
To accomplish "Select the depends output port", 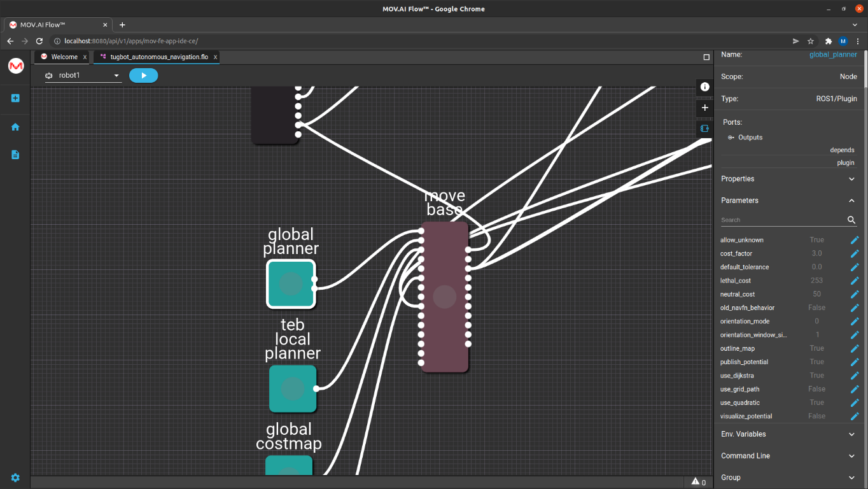I will click(x=842, y=150).
